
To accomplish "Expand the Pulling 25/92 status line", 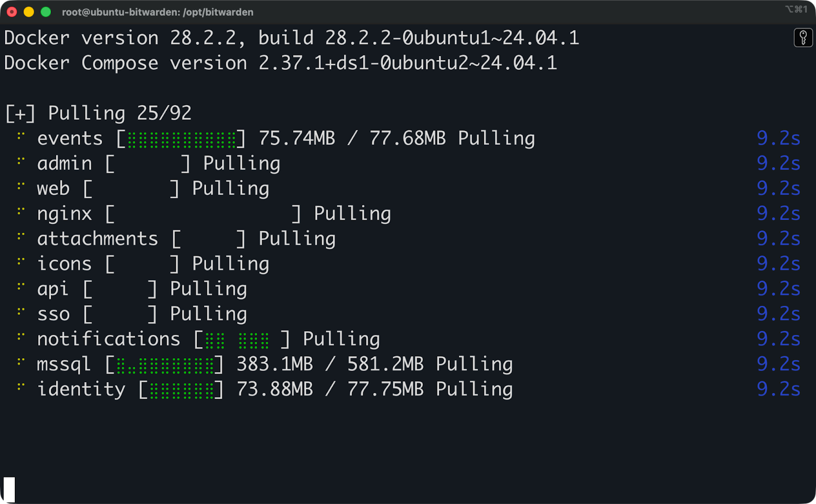I will [x=19, y=113].
